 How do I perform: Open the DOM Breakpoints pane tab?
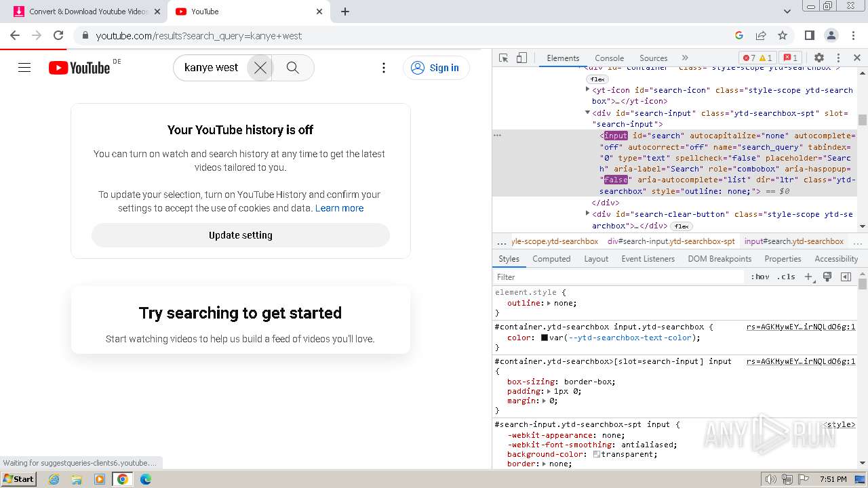pos(719,259)
